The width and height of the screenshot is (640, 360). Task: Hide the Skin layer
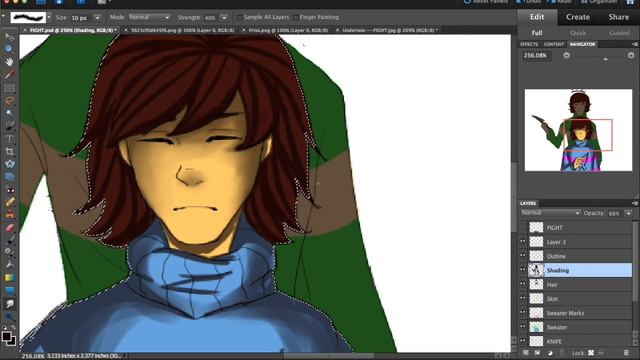[523, 298]
